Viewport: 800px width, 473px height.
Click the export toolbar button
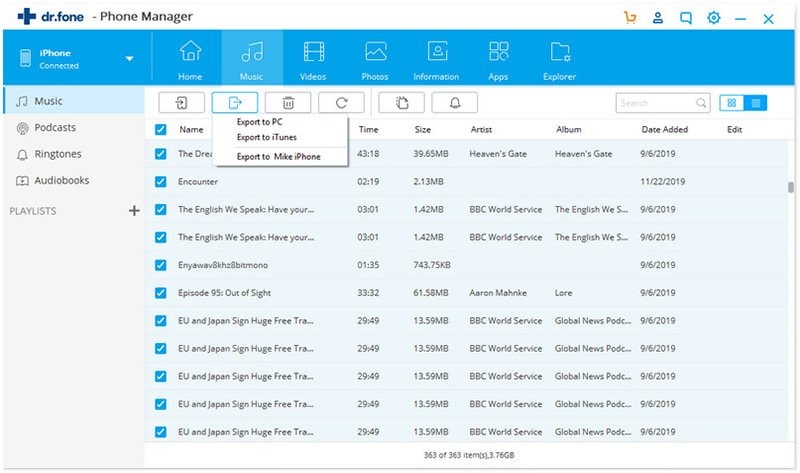point(235,103)
